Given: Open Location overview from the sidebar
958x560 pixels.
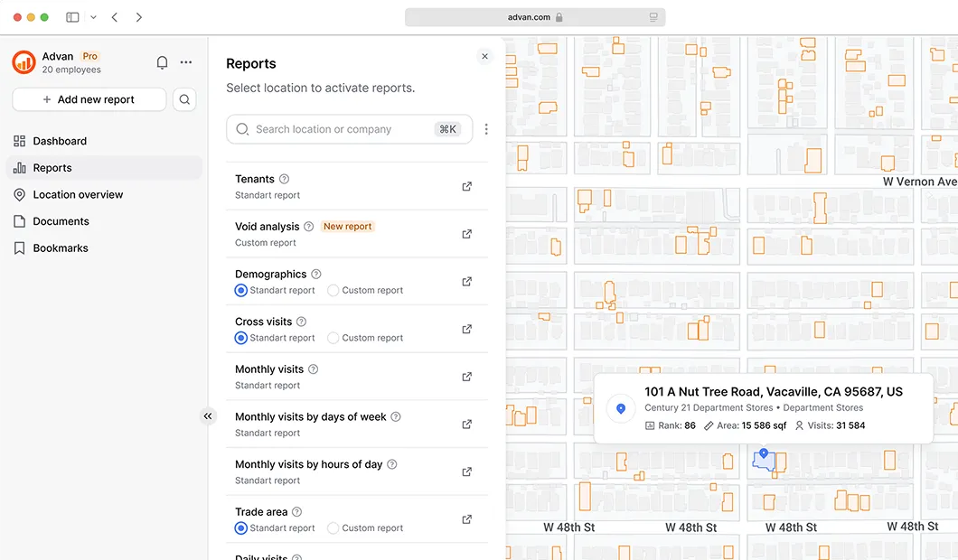Looking at the screenshot, I should (x=77, y=194).
